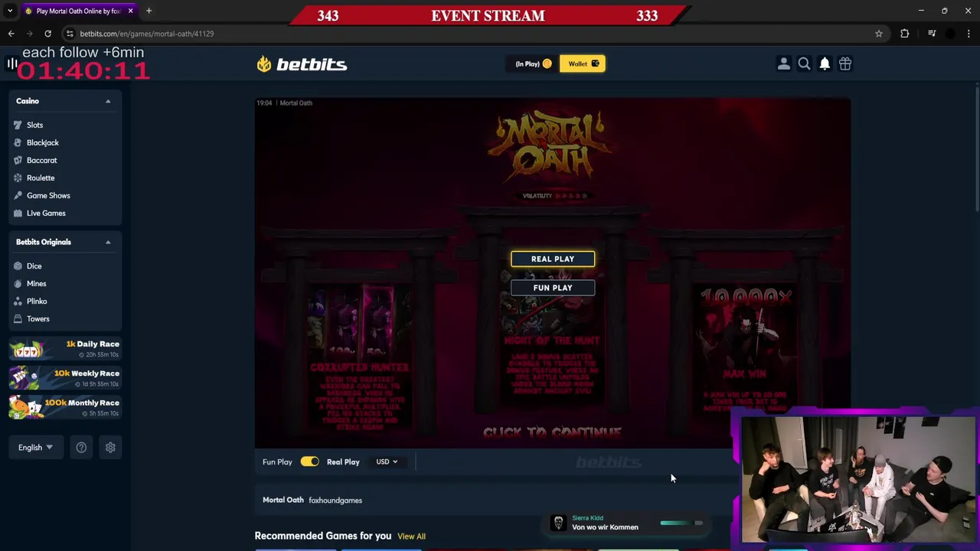Click the music player progress bar
This screenshot has height=551, width=980.
681,523
